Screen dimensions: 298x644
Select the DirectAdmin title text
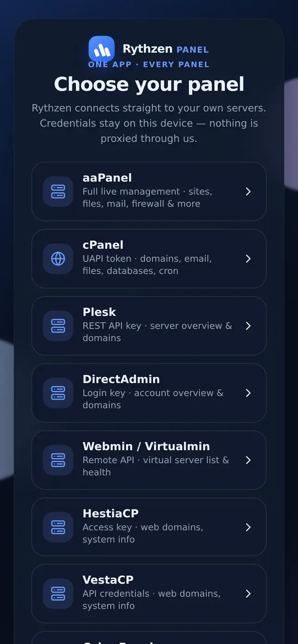coord(121,379)
